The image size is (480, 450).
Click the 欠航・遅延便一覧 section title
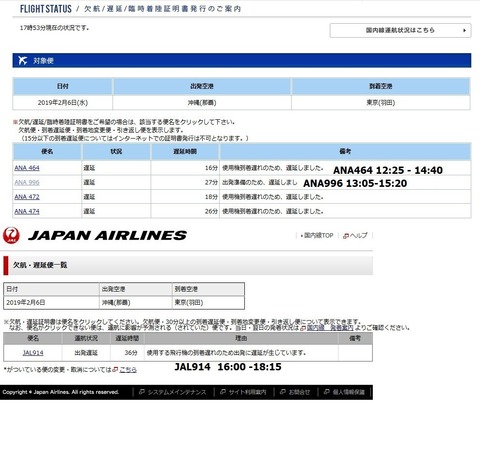tap(40, 265)
